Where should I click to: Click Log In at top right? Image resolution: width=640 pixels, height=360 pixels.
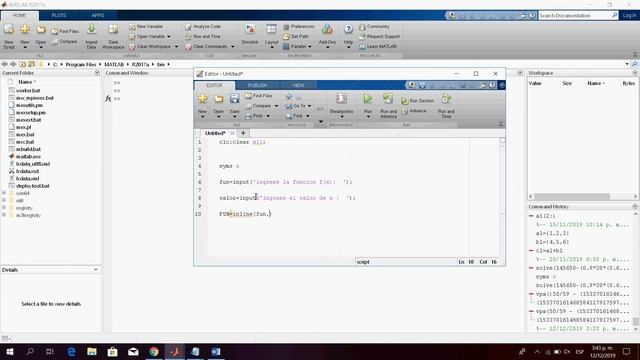click(x=629, y=15)
